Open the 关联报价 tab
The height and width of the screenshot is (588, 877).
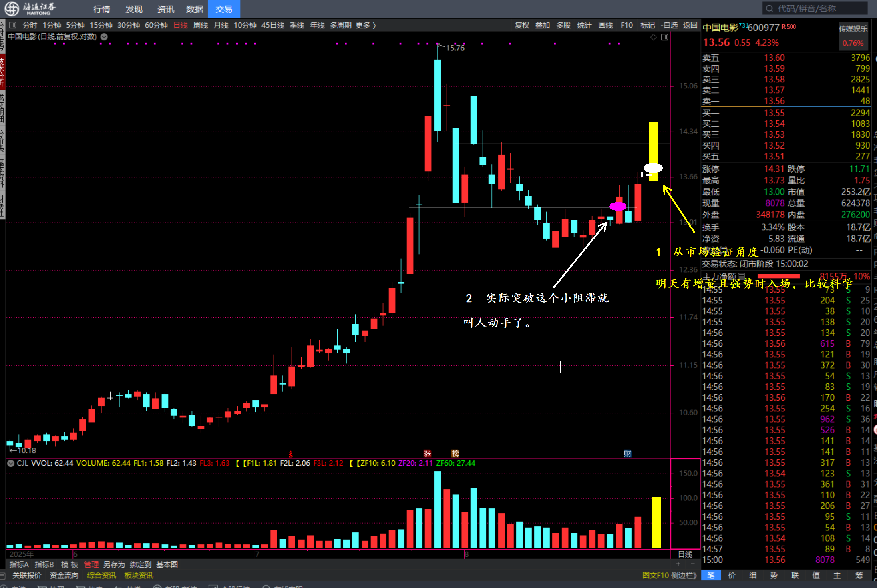click(x=27, y=575)
